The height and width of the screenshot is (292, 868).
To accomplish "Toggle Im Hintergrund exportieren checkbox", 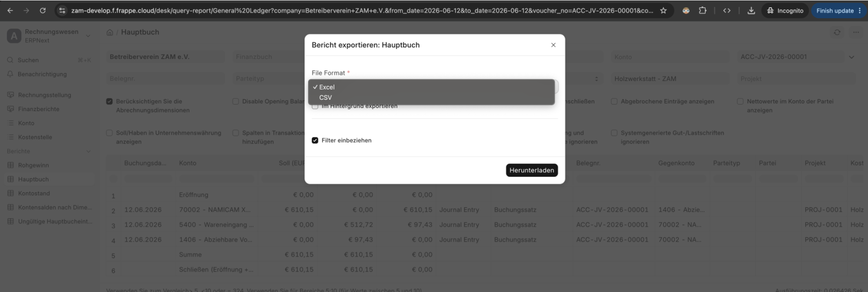I will pyautogui.click(x=315, y=106).
